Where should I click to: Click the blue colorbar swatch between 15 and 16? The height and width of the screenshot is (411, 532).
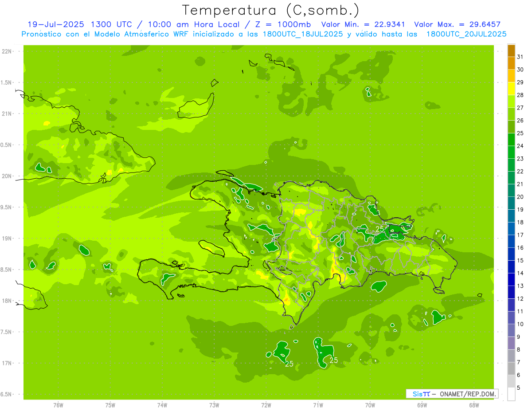click(511, 254)
